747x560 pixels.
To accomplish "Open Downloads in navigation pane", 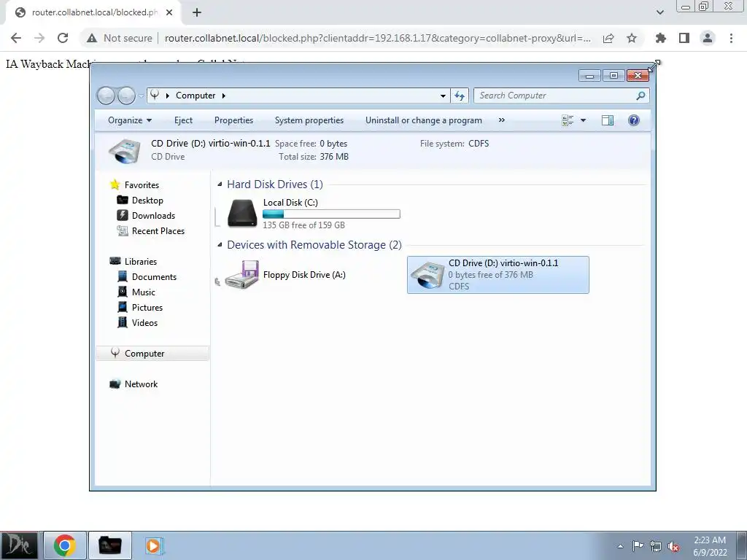I will [153, 216].
